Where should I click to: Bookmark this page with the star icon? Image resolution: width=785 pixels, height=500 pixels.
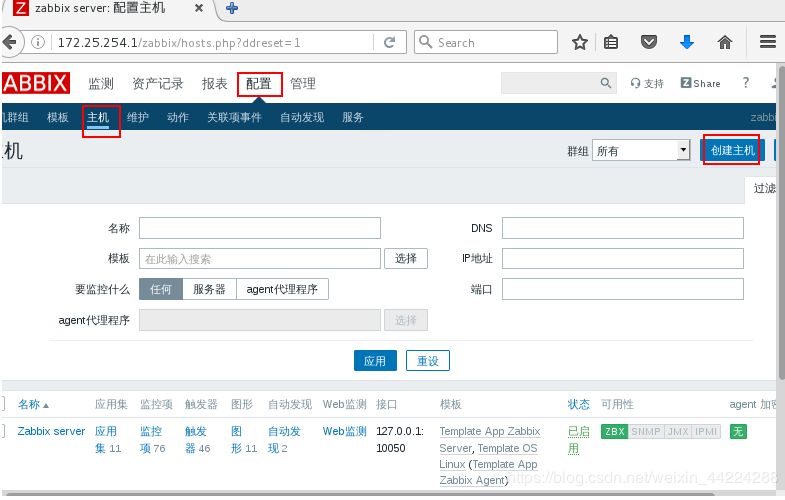580,43
